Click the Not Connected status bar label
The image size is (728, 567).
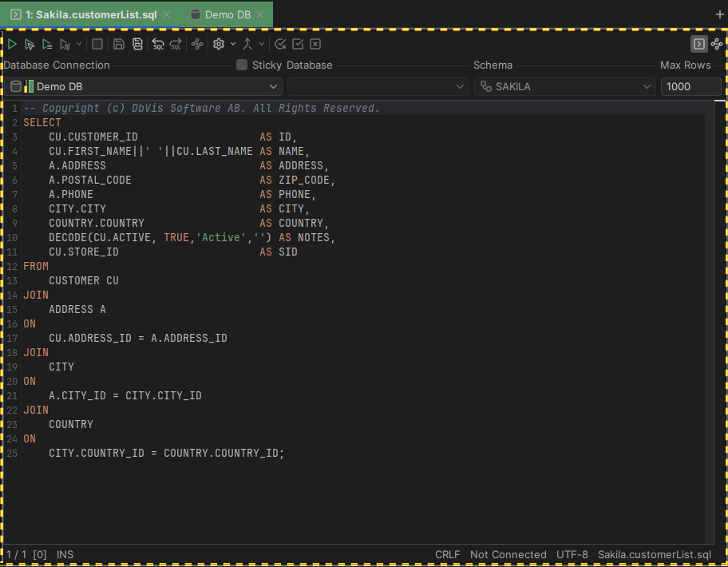coord(508,554)
